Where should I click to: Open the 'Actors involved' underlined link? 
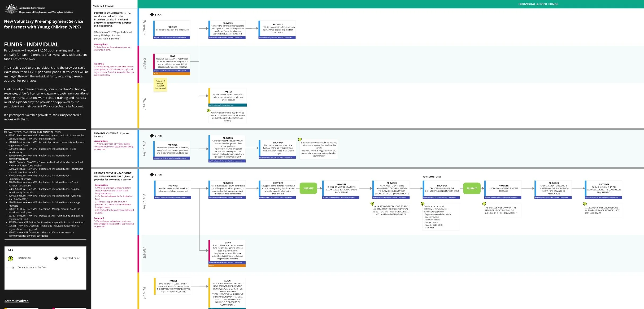[16, 301]
